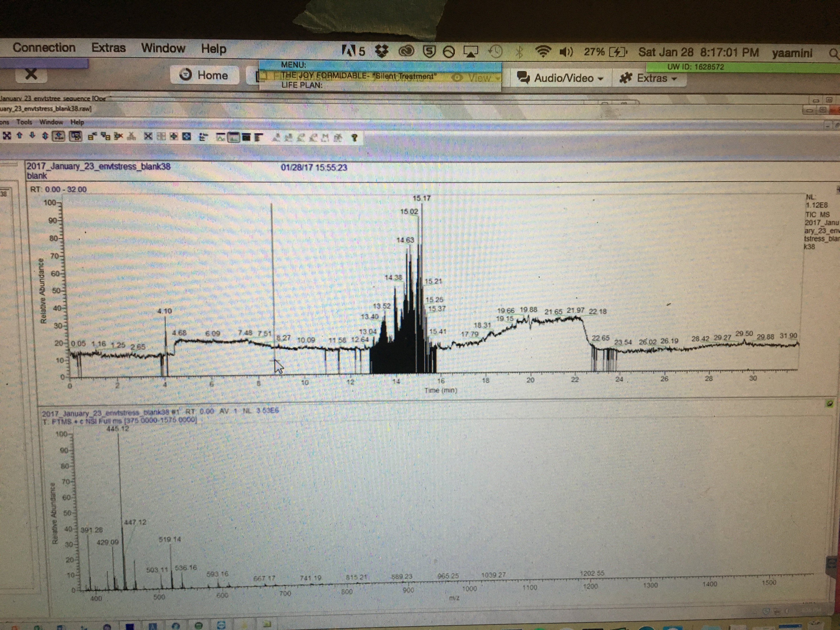Click the 15.17 peak in chromatogram

pos(421,228)
